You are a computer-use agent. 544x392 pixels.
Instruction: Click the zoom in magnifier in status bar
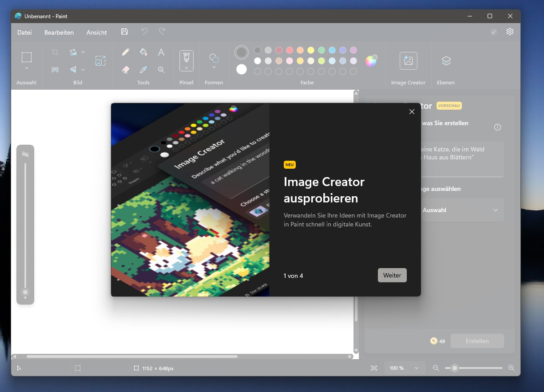click(x=512, y=368)
